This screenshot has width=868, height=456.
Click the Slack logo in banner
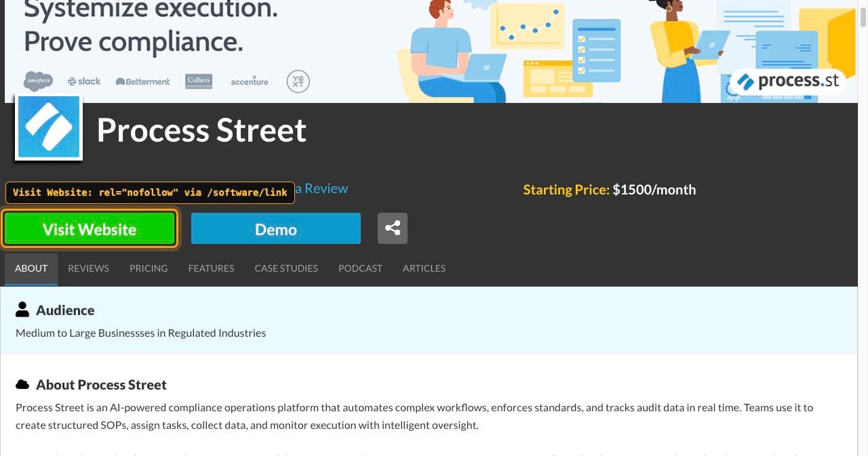pos(84,81)
